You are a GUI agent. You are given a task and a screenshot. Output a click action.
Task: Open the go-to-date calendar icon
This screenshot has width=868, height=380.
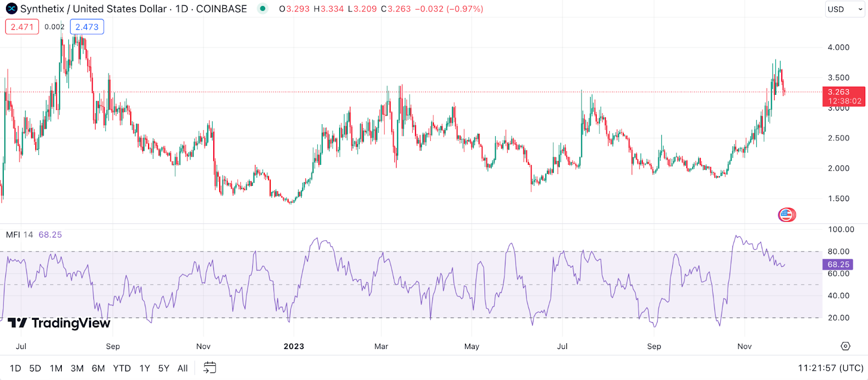pos(209,368)
